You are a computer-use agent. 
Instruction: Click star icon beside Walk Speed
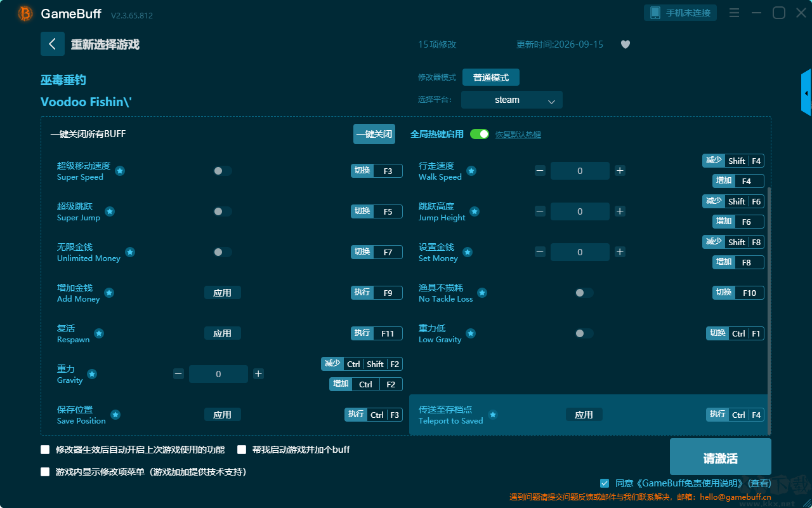(x=471, y=171)
